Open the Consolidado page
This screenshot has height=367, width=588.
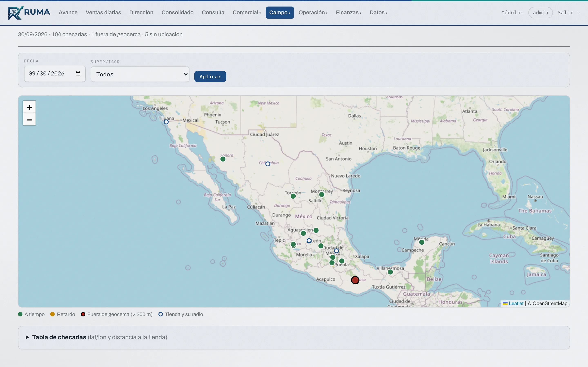[x=177, y=13]
